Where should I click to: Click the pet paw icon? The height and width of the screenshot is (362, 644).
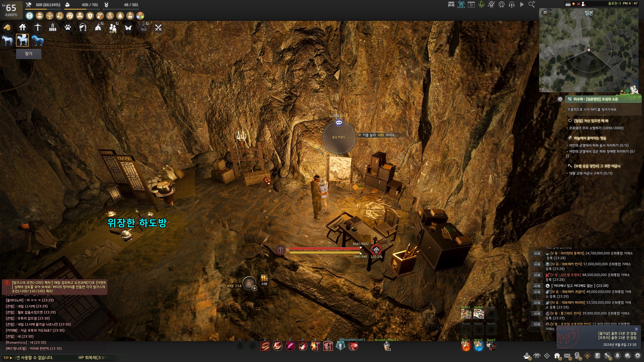coord(68,27)
